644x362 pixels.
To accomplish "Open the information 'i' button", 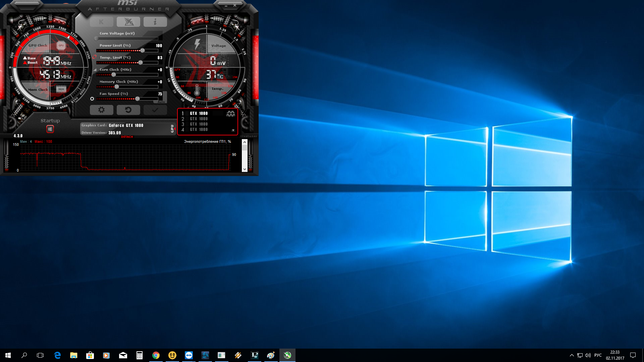I will click(155, 22).
